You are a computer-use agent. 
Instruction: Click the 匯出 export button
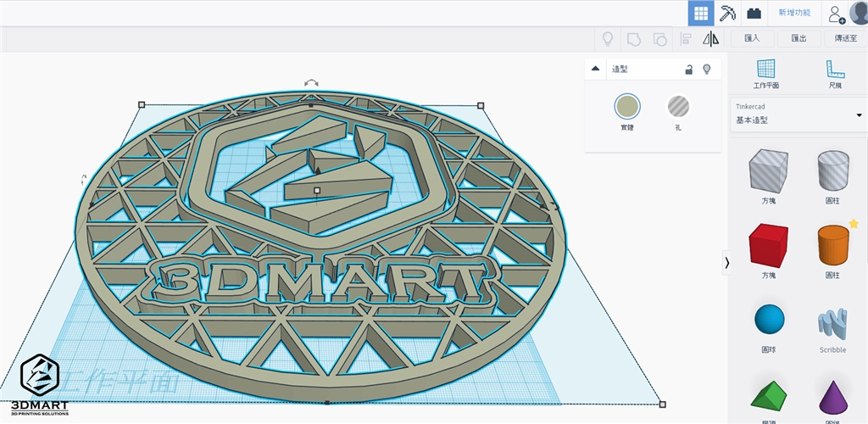tap(798, 38)
